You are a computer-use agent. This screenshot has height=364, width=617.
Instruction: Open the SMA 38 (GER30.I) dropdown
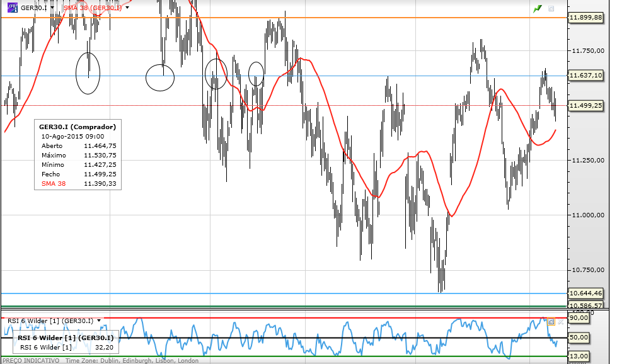(x=127, y=8)
